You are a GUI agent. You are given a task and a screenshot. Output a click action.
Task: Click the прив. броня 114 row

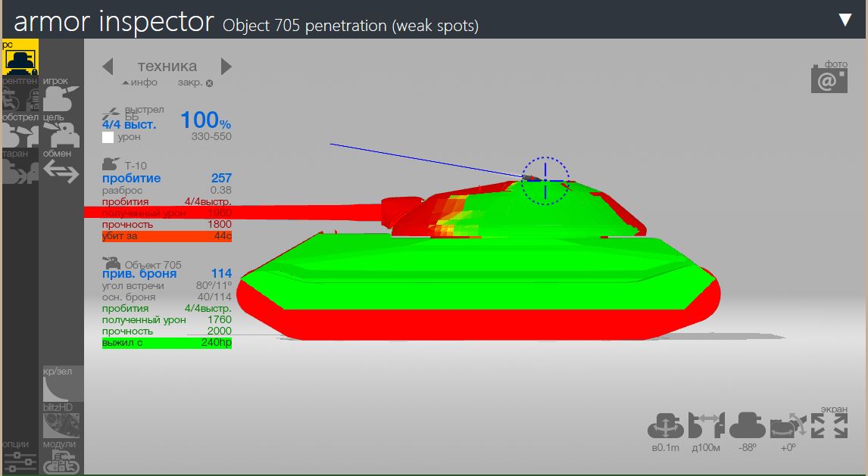167,274
